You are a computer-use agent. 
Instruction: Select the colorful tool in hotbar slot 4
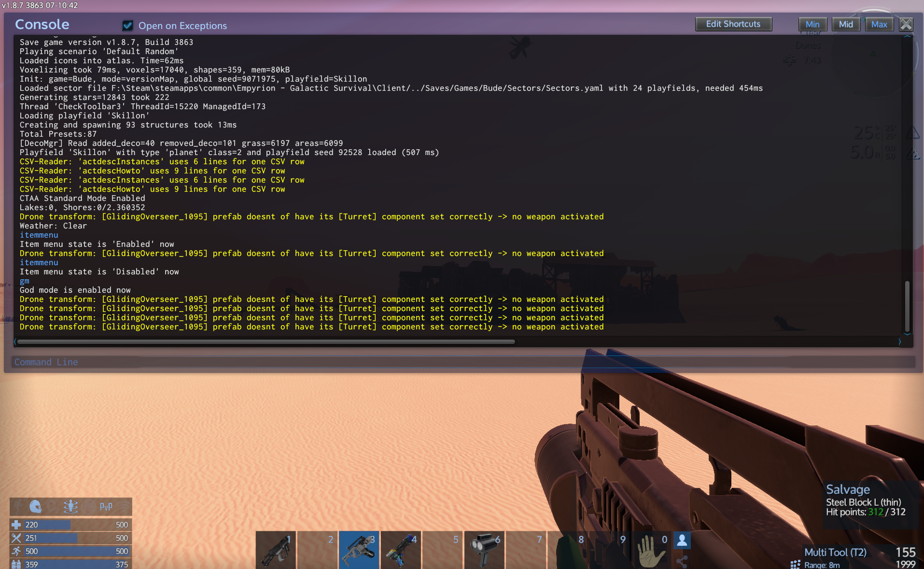401,550
